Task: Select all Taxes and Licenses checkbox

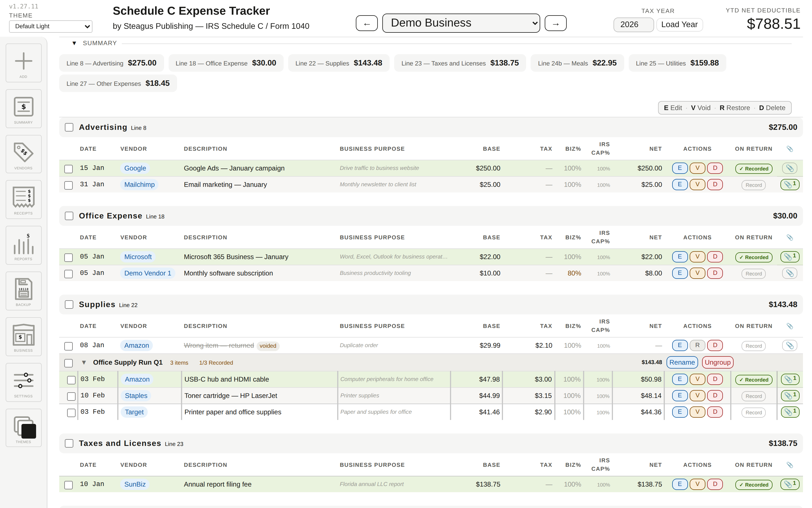Action: [x=69, y=443]
